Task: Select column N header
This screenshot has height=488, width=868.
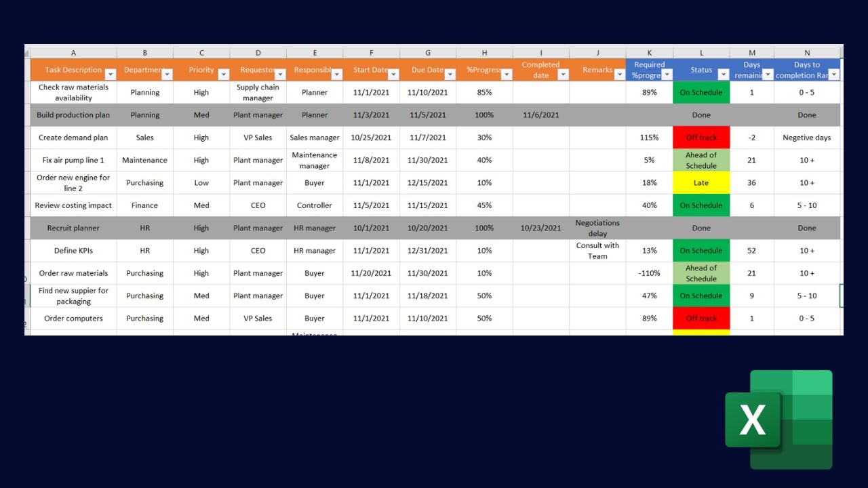Action: (x=807, y=52)
